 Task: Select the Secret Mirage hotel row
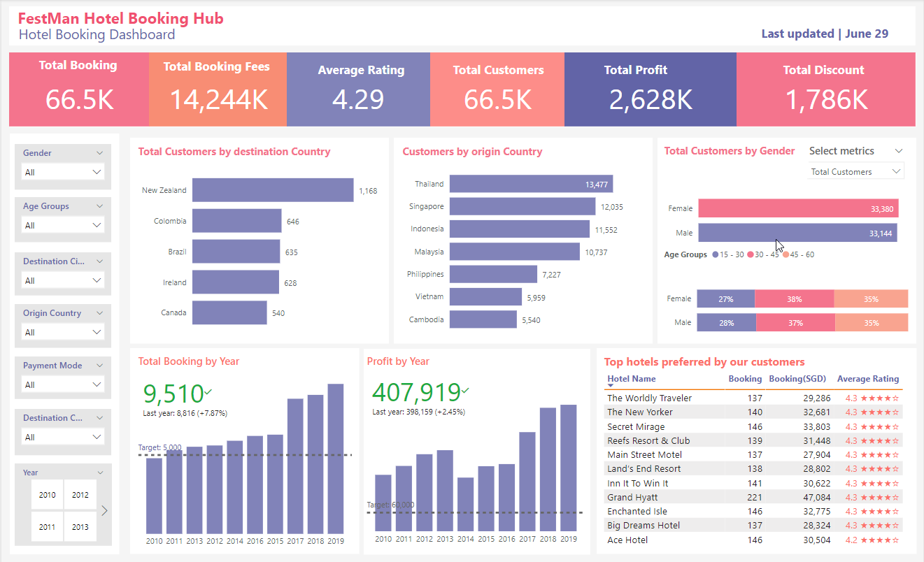pos(636,426)
